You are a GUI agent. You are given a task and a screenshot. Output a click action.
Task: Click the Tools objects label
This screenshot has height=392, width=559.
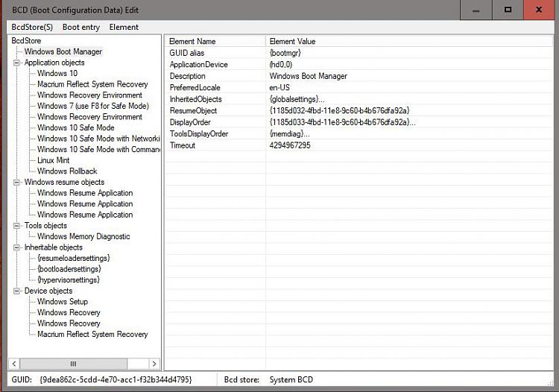tap(45, 226)
